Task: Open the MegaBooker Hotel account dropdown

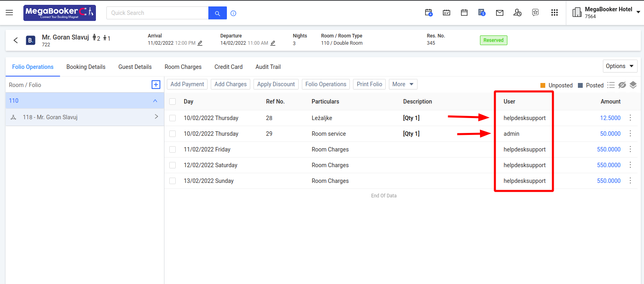Action: point(638,12)
